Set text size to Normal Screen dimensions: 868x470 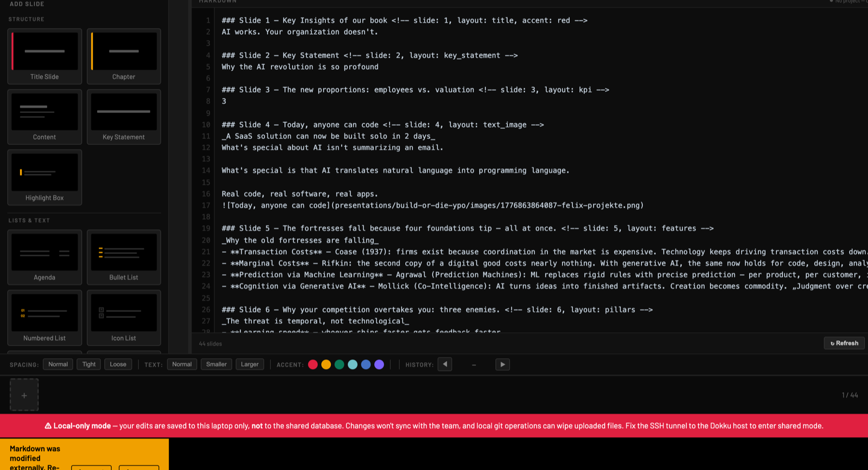pyautogui.click(x=182, y=364)
